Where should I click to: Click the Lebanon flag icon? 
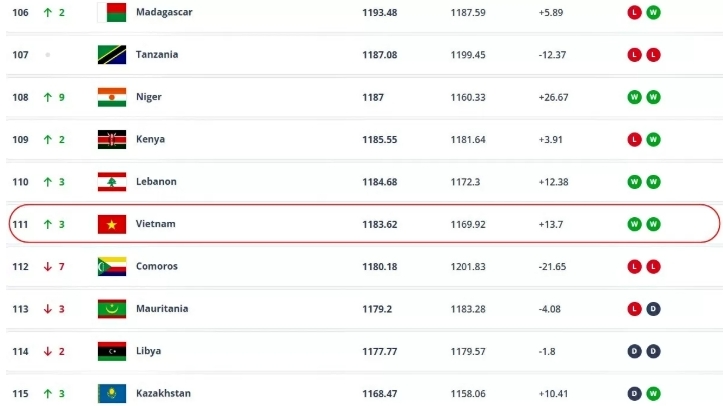tap(110, 181)
